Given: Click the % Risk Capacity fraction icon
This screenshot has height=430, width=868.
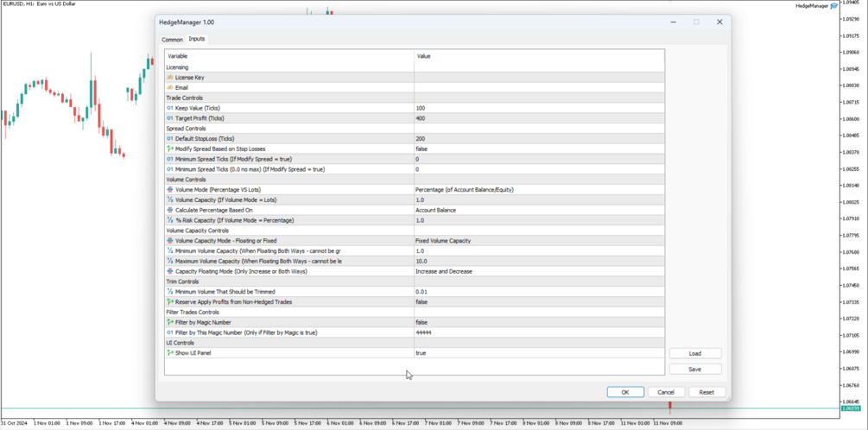Looking at the screenshot, I should point(170,220).
